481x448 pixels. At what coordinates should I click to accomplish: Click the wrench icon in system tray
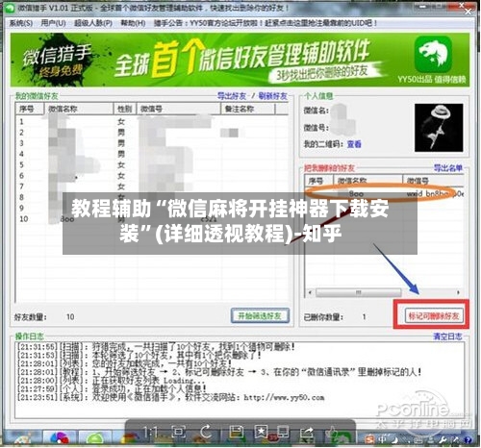click(443, 439)
